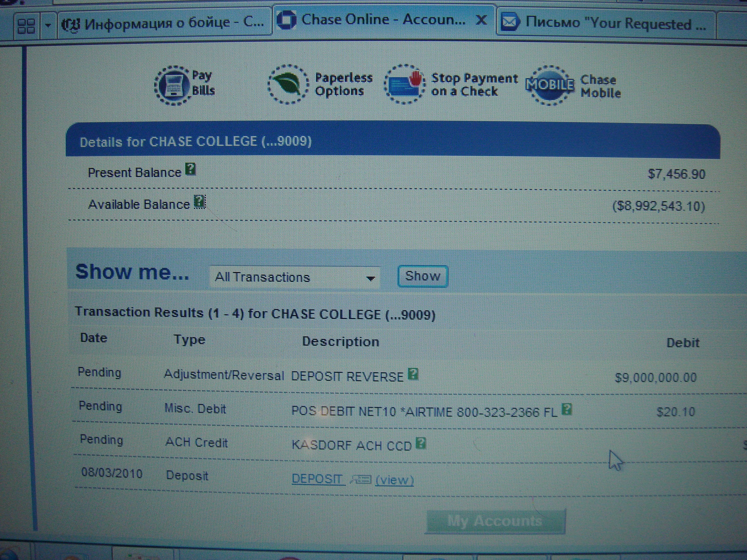Click help icon next to Available Balance
Screen dimensions: 747x560
click(x=200, y=202)
